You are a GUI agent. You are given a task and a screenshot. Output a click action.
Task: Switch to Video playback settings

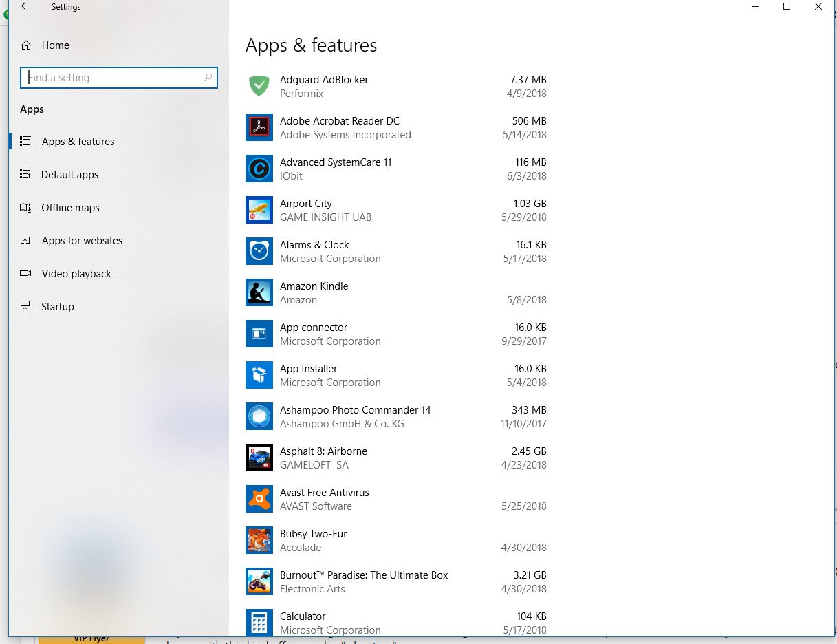coord(118,274)
